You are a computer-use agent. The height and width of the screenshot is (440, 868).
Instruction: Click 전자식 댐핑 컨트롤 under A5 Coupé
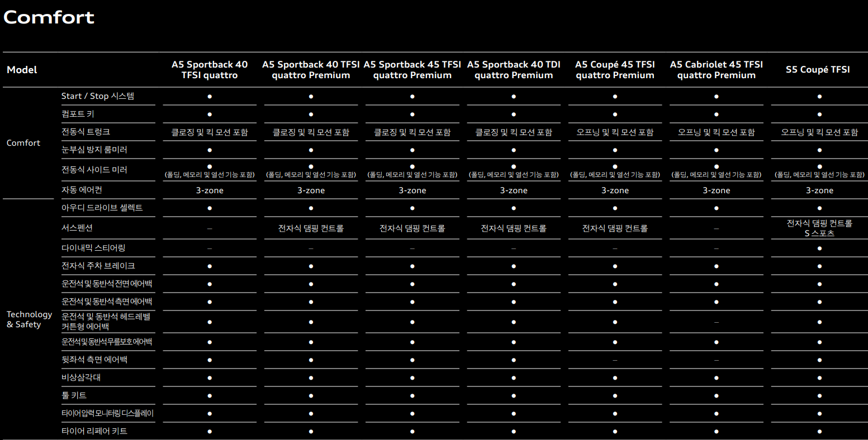[615, 228]
